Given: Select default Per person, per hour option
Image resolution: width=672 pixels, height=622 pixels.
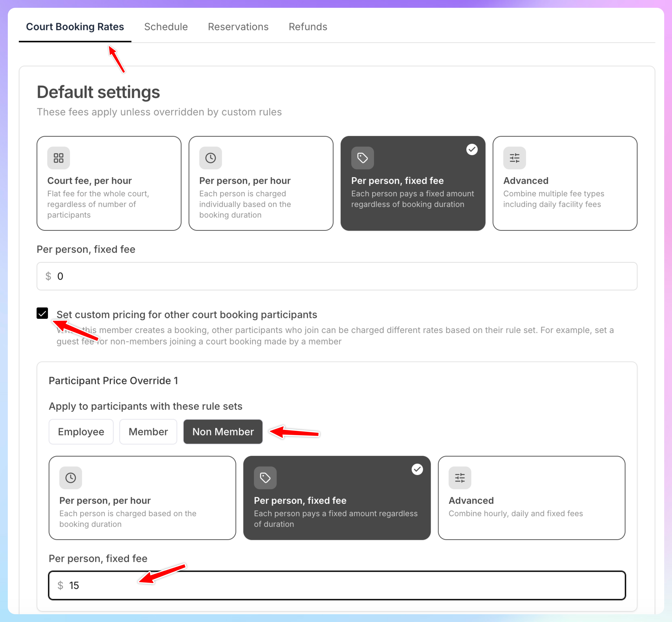Looking at the screenshot, I should 261,183.
